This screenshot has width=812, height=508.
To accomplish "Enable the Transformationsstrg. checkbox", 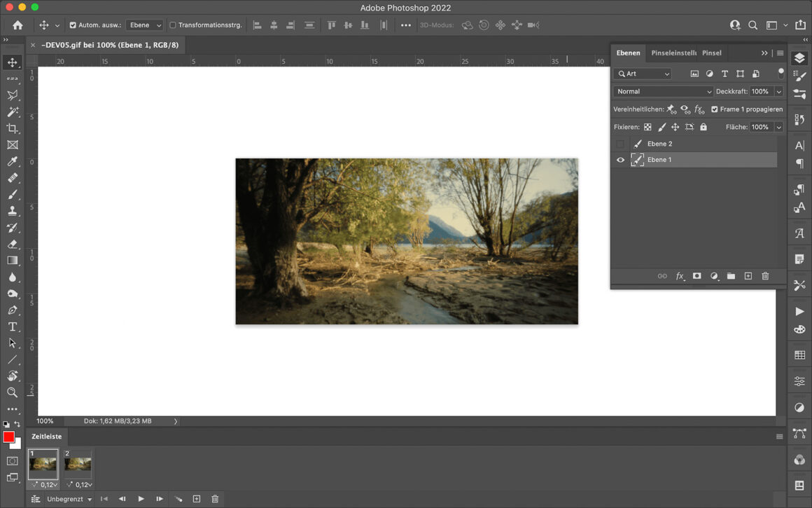I will click(173, 25).
